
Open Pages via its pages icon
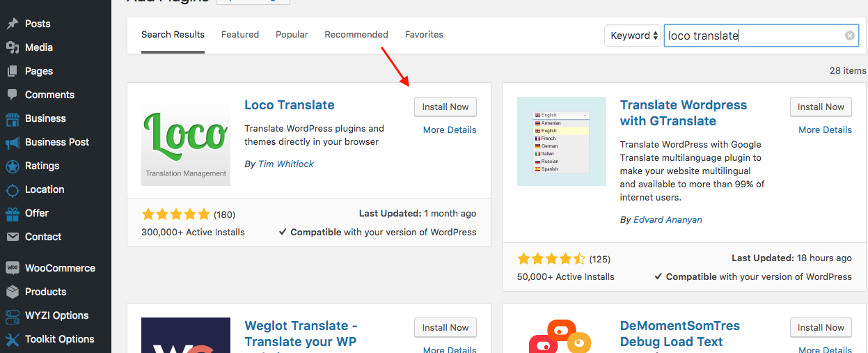pos(13,71)
